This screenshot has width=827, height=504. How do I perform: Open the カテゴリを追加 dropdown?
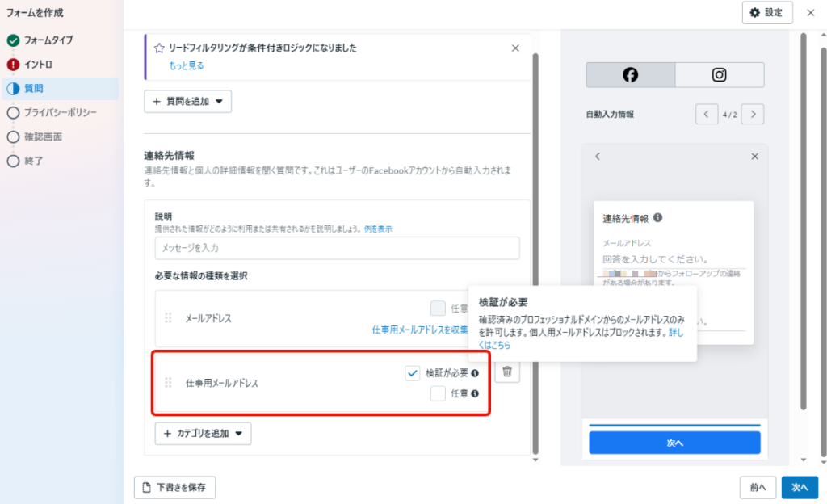(x=201, y=433)
